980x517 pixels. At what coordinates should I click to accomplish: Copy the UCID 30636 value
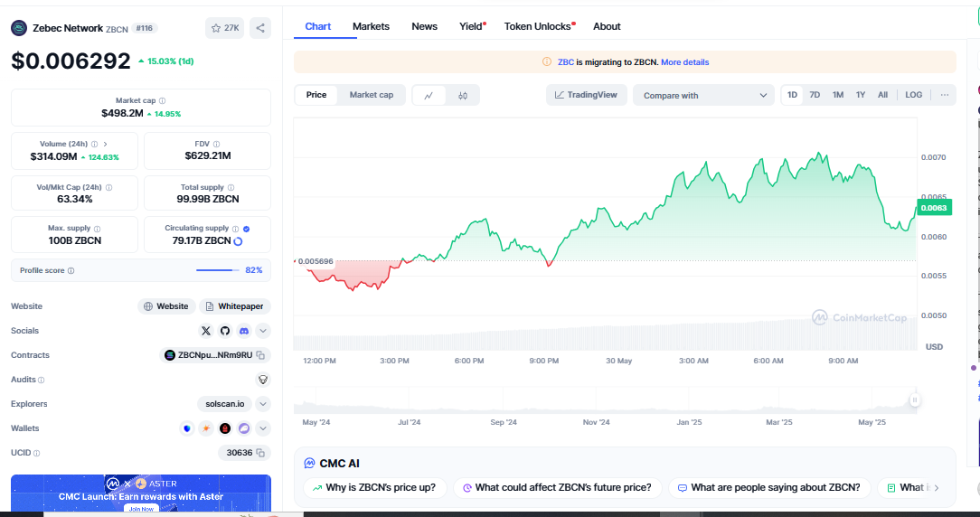pos(260,453)
